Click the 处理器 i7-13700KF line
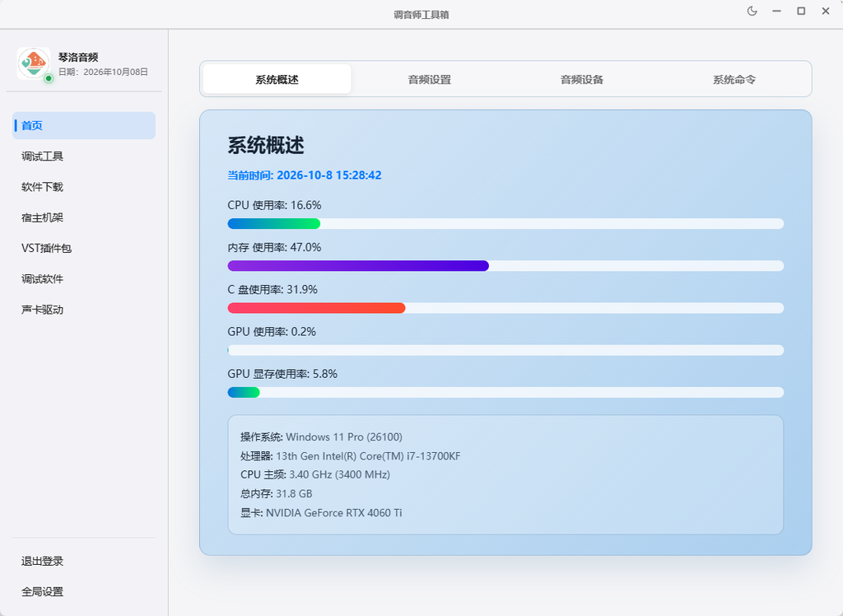Image resolution: width=843 pixels, height=616 pixels. pyautogui.click(x=351, y=455)
